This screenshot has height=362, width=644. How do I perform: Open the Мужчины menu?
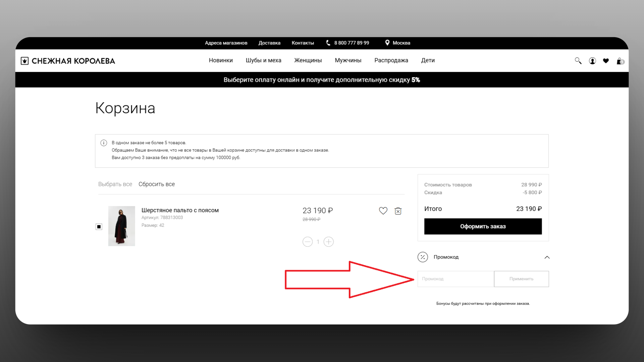tap(348, 60)
